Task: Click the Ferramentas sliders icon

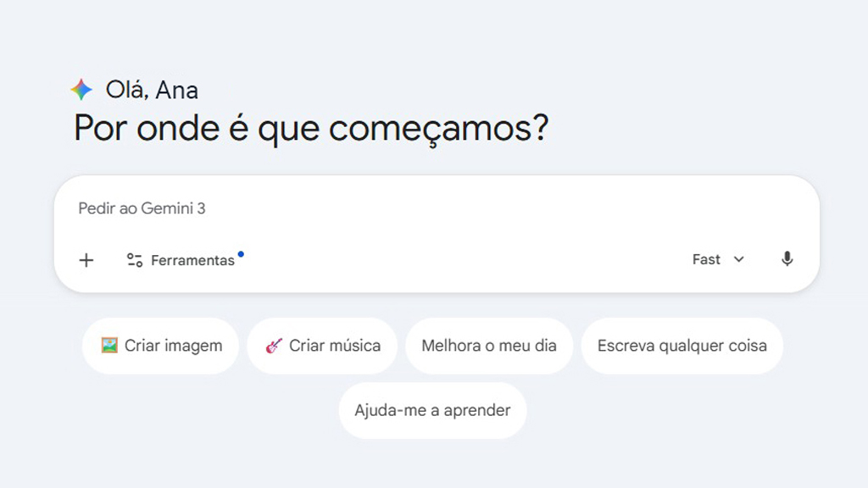Action: (x=135, y=260)
